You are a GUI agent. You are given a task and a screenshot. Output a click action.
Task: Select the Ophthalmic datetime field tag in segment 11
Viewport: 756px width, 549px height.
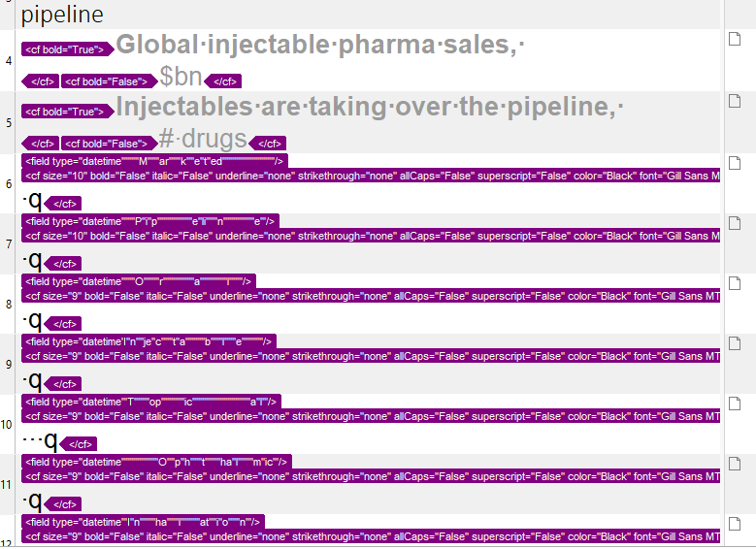pyautogui.click(x=156, y=462)
